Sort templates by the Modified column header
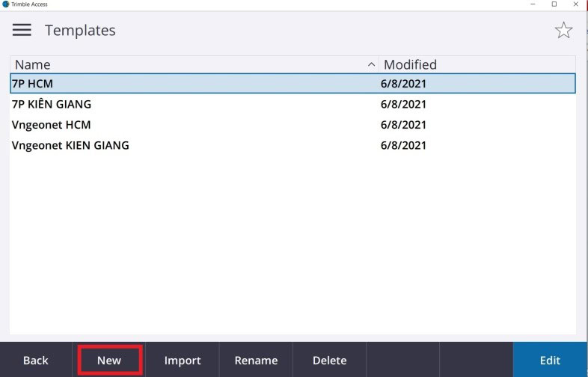 477,64
